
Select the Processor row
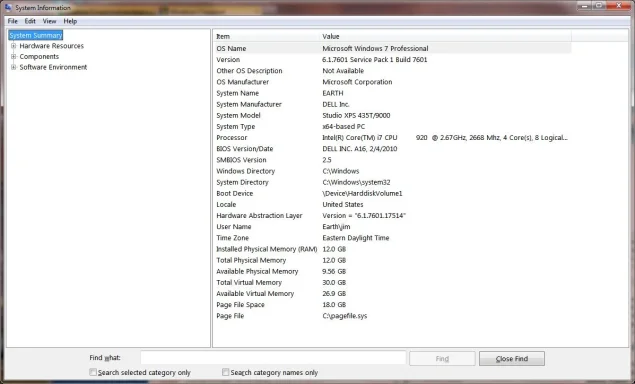(x=392, y=137)
